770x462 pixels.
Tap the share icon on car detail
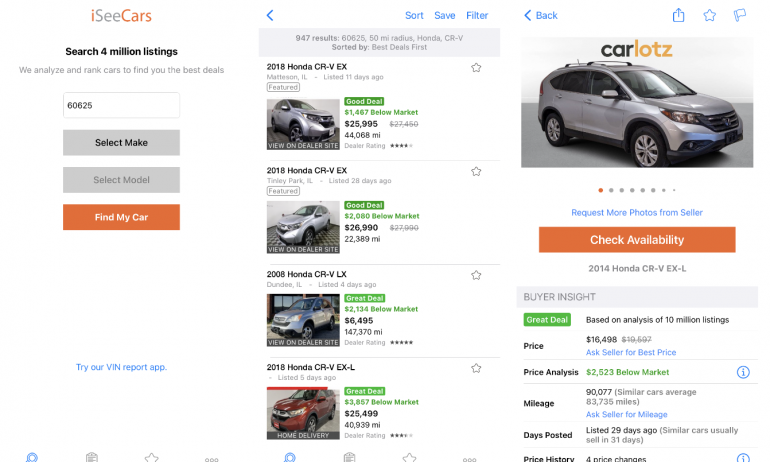(x=679, y=15)
